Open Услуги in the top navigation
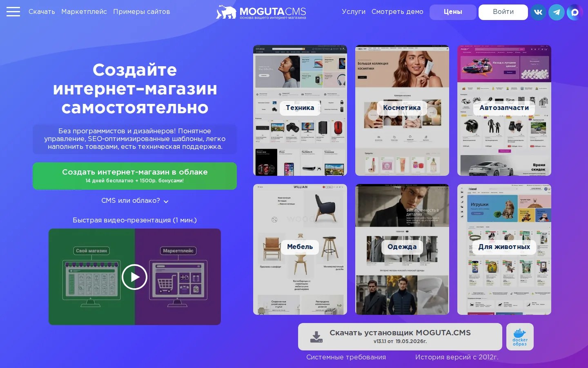 point(354,12)
